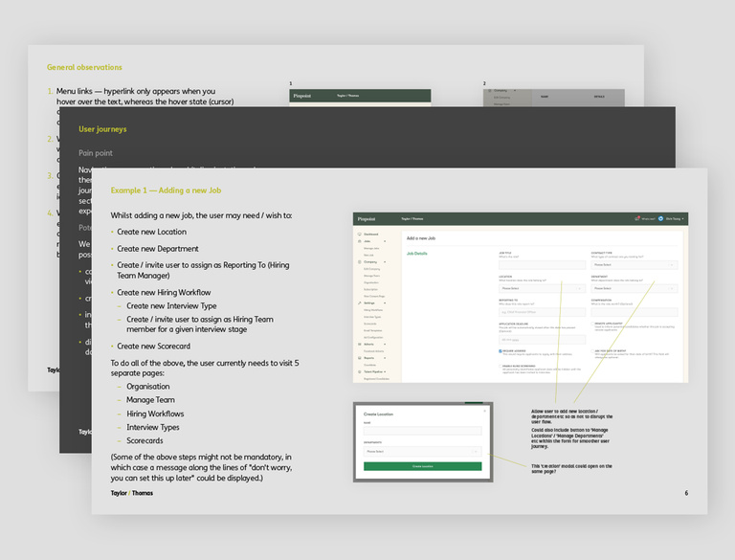Click the 'Create new Department' bullet
735x560 pixels.
click(x=158, y=249)
